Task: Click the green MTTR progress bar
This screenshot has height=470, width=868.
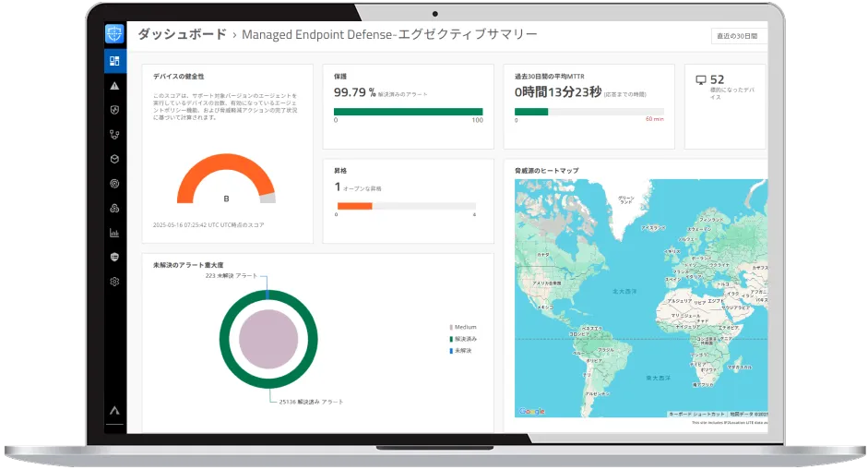Action: (x=531, y=112)
